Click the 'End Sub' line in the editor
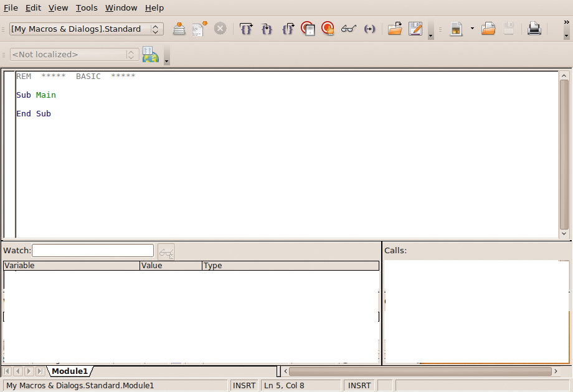The width and height of the screenshot is (573, 392). click(x=34, y=113)
